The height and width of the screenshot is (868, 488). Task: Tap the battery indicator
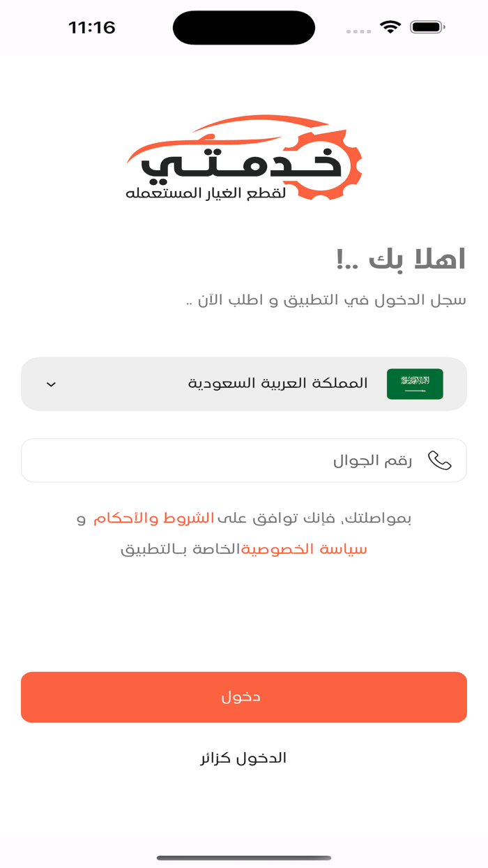coord(426,28)
